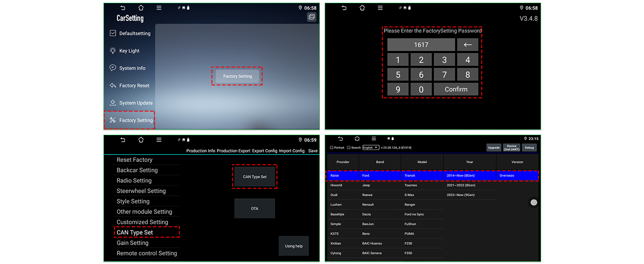The width and height of the screenshot is (644, 264).
Task: Open Remote control Setting in the list
Action: click(x=147, y=253)
